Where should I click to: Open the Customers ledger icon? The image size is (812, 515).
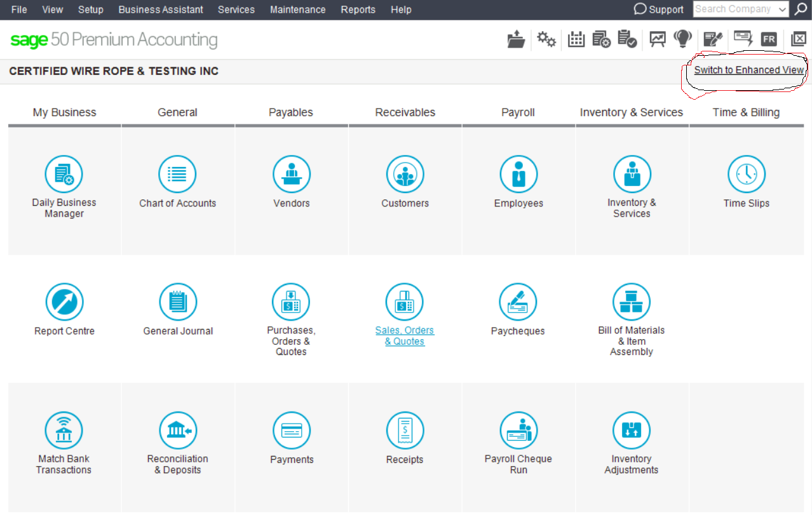click(x=405, y=174)
